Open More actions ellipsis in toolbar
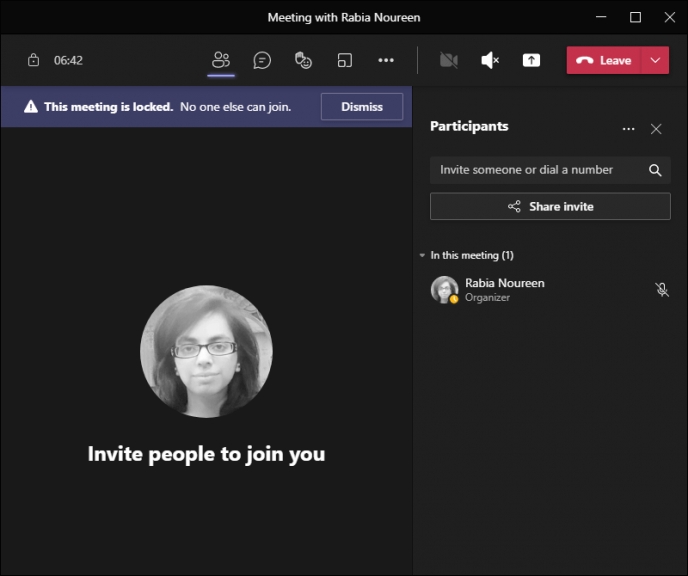This screenshot has height=576, width=688. click(x=386, y=60)
